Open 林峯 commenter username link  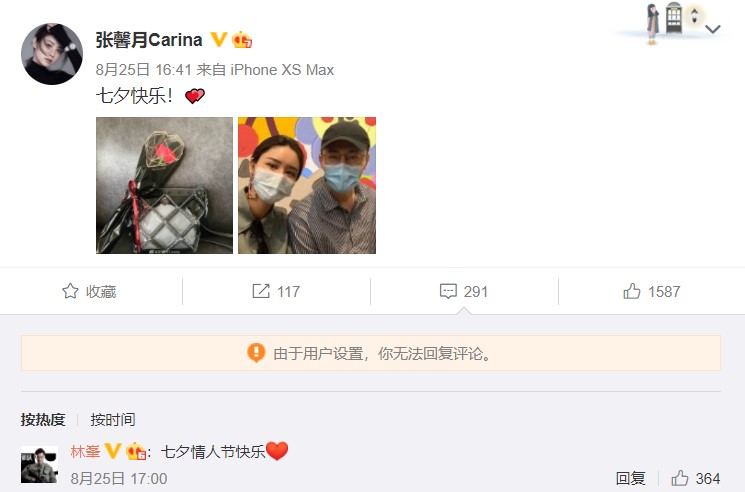(86, 451)
